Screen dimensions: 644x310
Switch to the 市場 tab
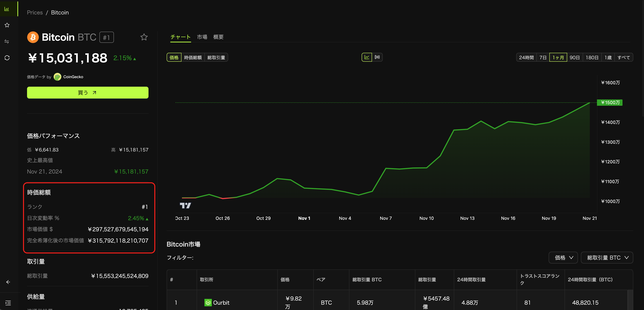[202, 37]
